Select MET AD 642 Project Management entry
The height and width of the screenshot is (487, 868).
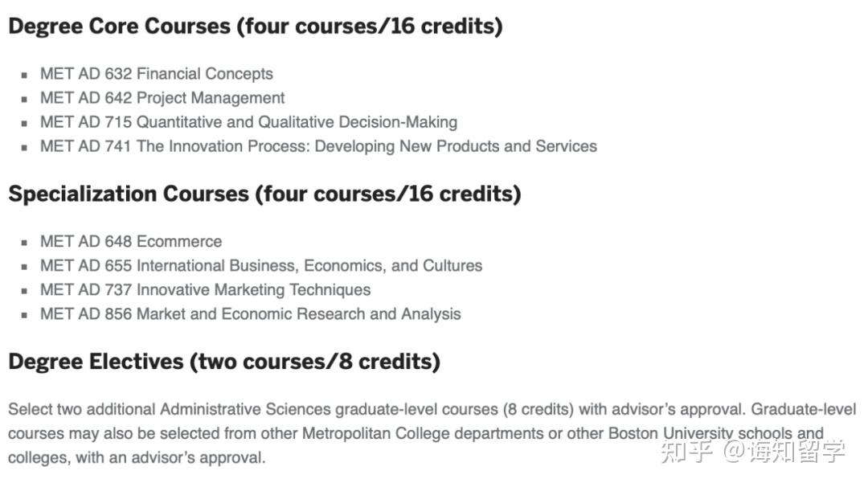(x=162, y=98)
